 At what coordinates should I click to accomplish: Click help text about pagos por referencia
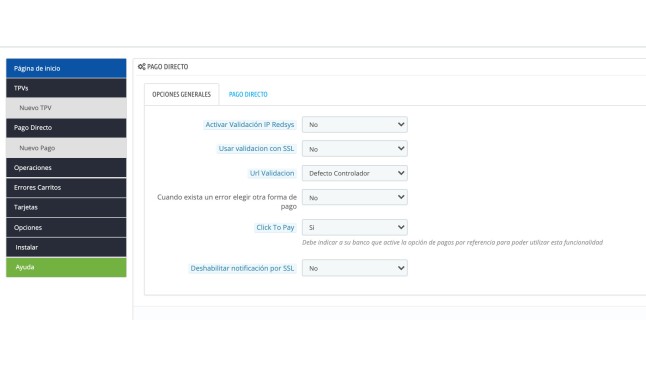coord(452,242)
